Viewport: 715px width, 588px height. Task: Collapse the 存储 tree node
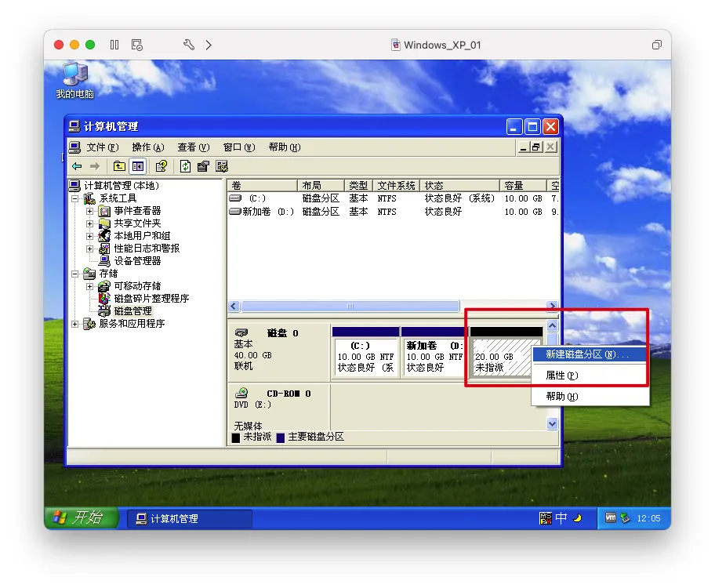click(74, 274)
